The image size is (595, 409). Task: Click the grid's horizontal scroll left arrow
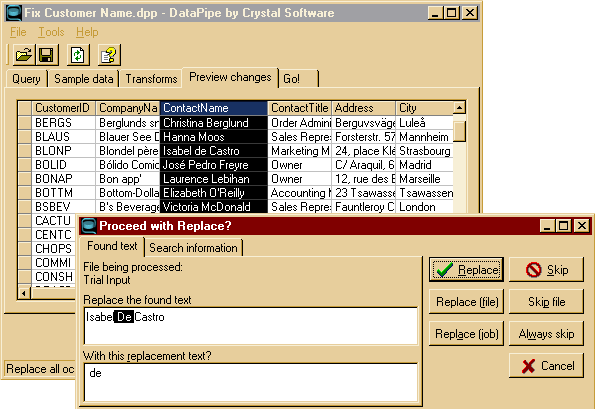pos(24,293)
